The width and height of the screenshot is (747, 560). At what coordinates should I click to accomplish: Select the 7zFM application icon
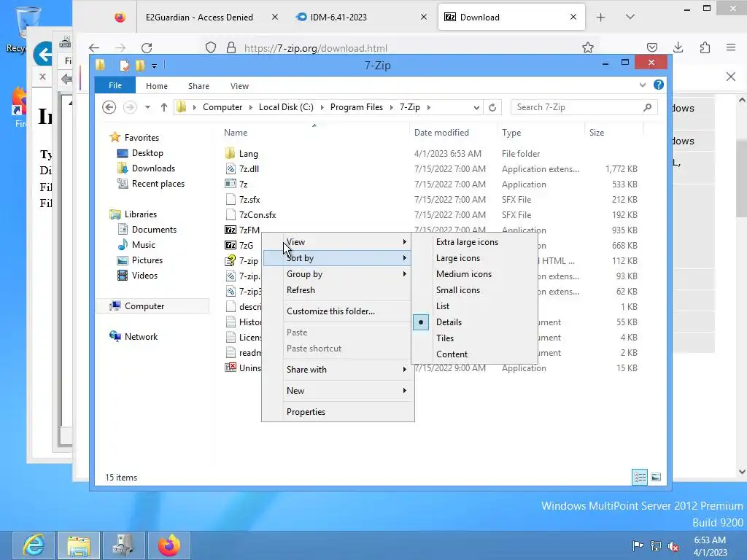(230, 230)
